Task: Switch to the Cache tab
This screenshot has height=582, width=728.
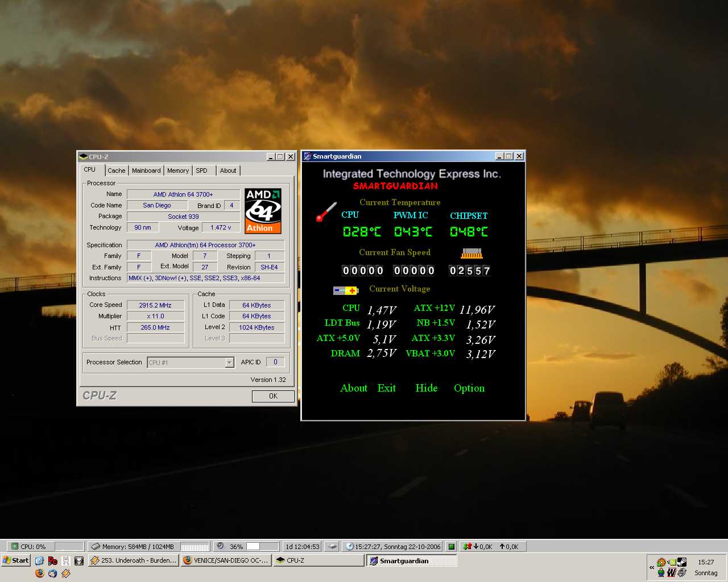Action: click(117, 171)
